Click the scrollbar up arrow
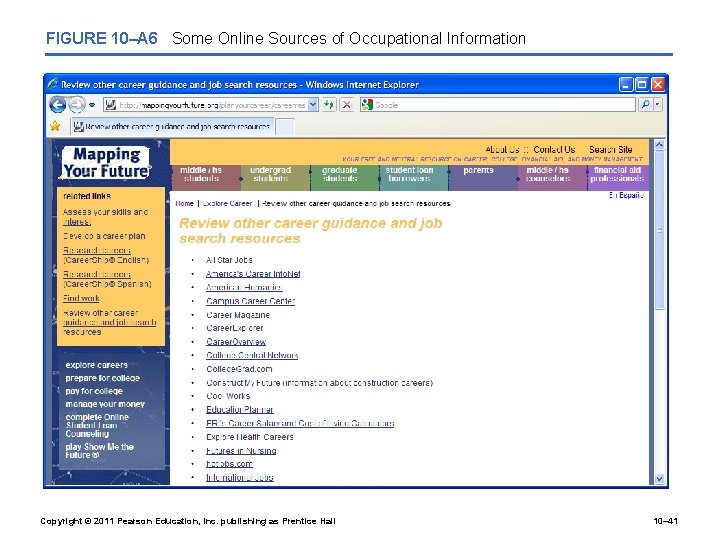Screen dimensions: 720x540 [x=659, y=145]
